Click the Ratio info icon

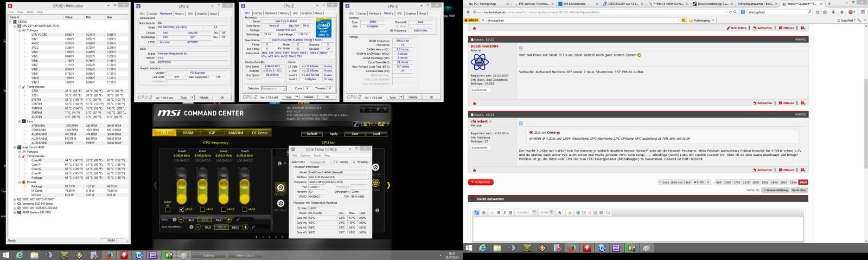pos(175,219)
